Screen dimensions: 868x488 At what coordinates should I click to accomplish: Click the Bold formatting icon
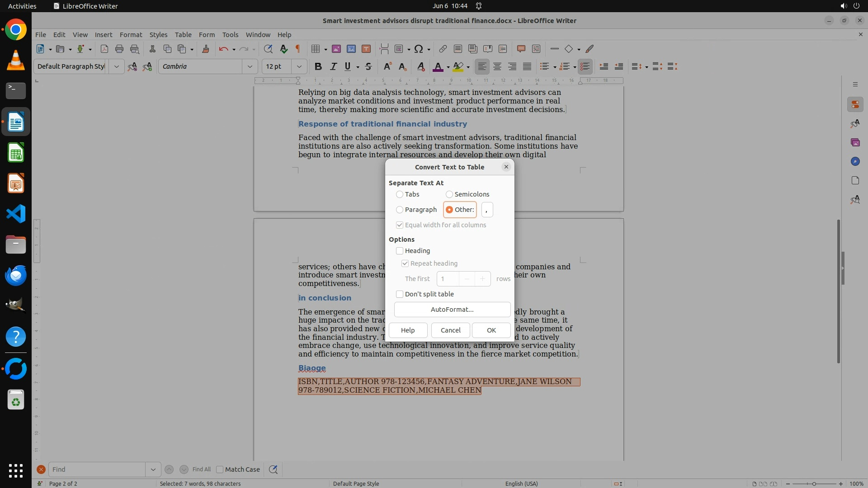click(x=318, y=66)
